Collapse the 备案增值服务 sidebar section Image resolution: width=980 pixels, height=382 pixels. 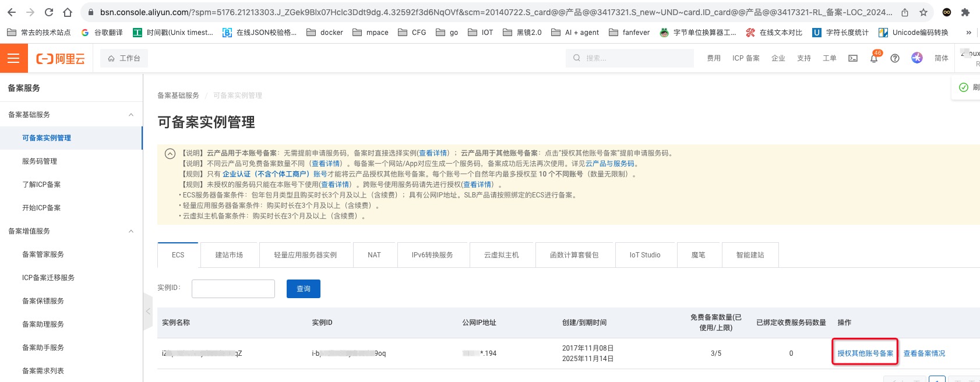(x=131, y=231)
